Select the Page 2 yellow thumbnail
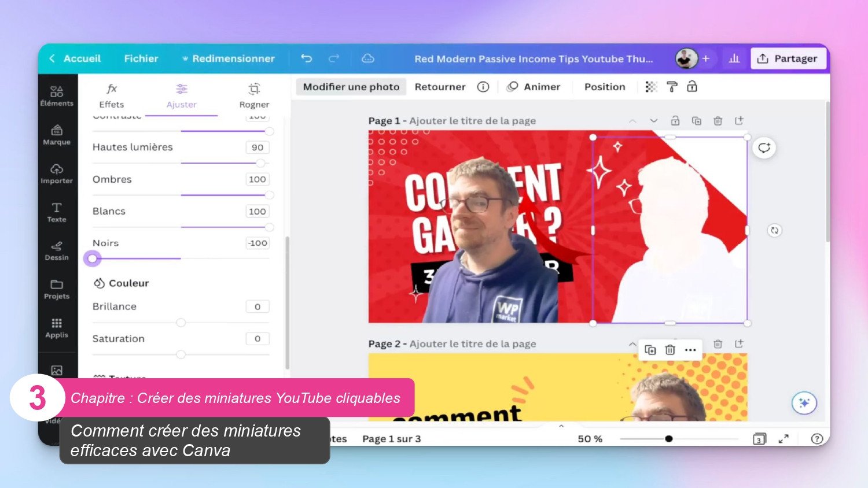The image size is (868, 488). (558, 387)
